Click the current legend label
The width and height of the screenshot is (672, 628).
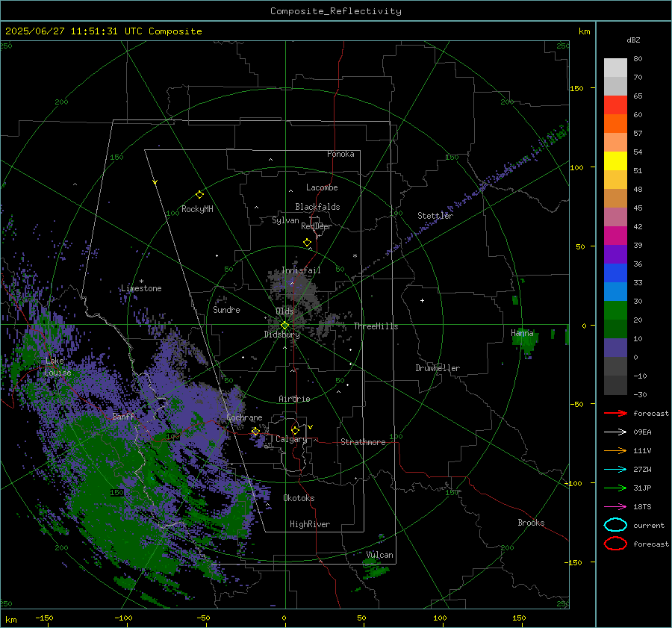[x=648, y=525]
